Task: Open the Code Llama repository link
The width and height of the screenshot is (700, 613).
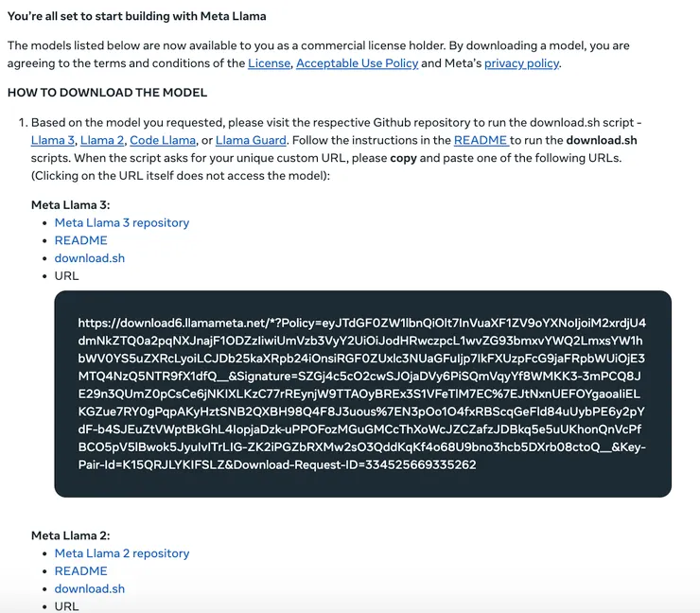Action: pyautogui.click(x=163, y=140)
